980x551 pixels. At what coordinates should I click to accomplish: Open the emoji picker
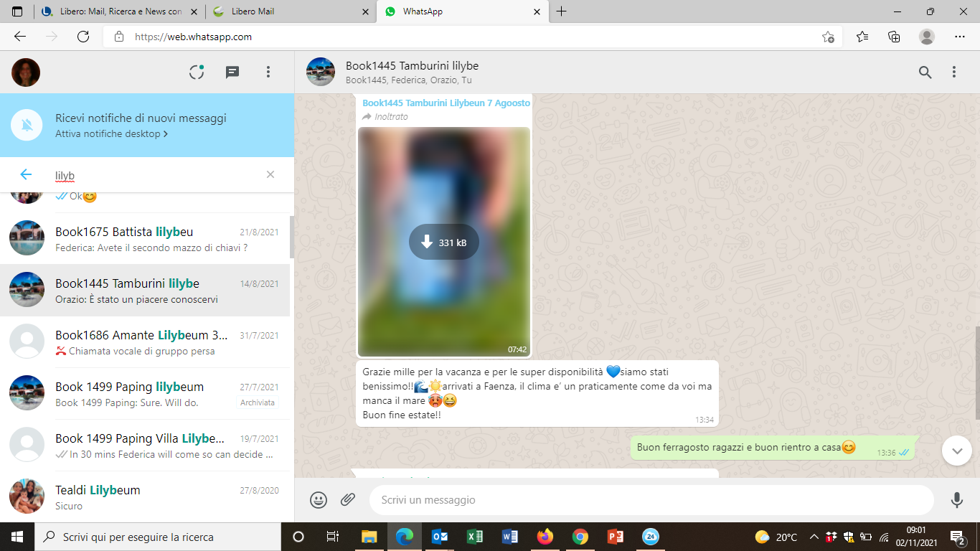[319, 500]
